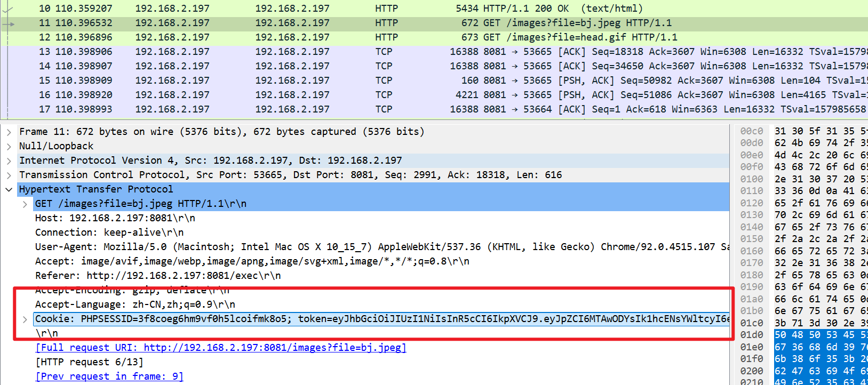Select TCP packet number 13
Screen dimensions: 868x385
(434, 52)
